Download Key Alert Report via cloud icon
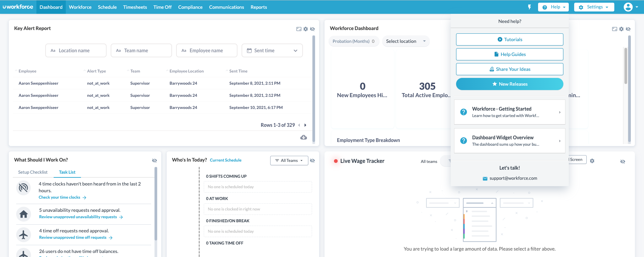Screen dimensions: 644x257 [304, 137]
